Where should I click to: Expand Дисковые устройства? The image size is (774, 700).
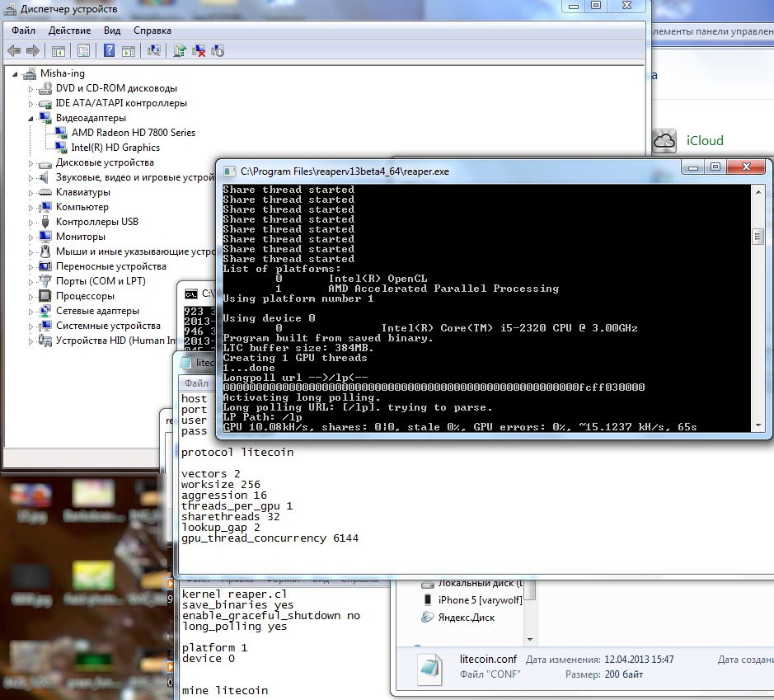30,163
